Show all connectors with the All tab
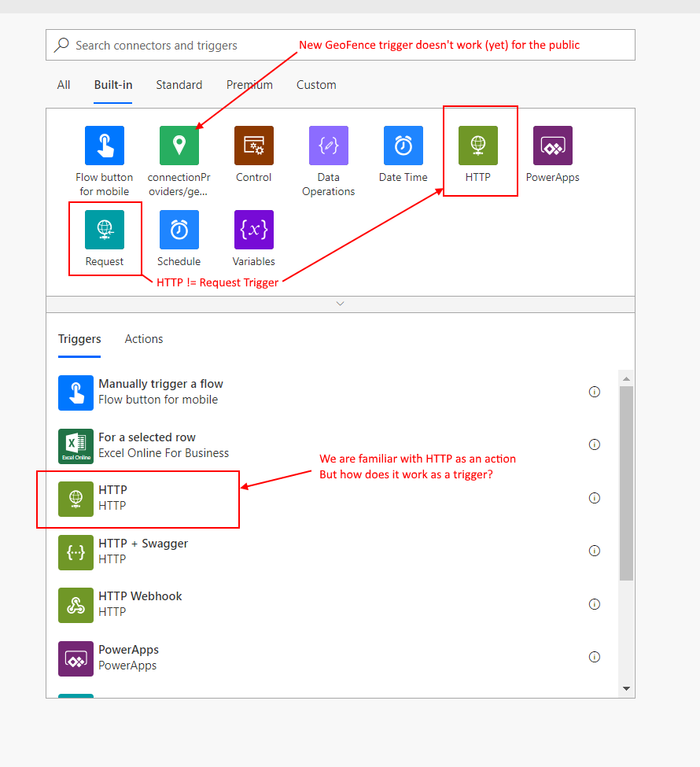The width and height of the screenshot is (700, 767). click(64, 85)
